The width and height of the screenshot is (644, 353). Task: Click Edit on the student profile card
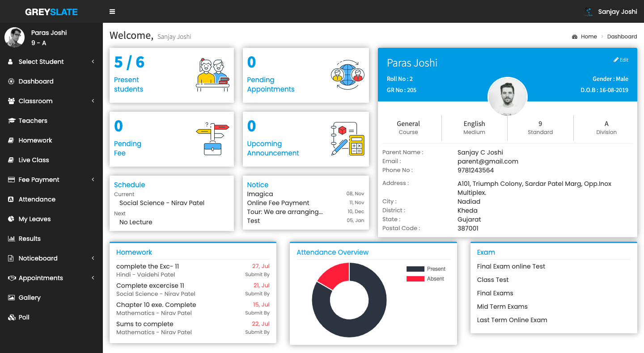(621, 60)
